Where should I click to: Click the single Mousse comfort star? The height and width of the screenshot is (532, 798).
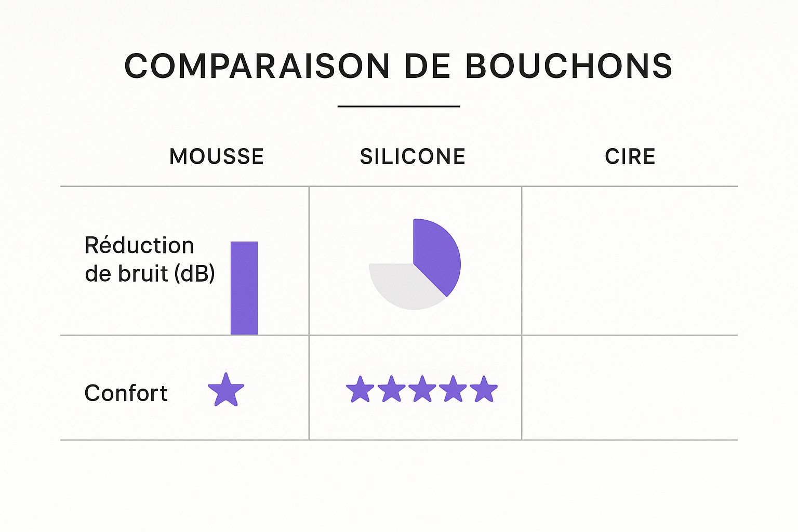point(226,390)
